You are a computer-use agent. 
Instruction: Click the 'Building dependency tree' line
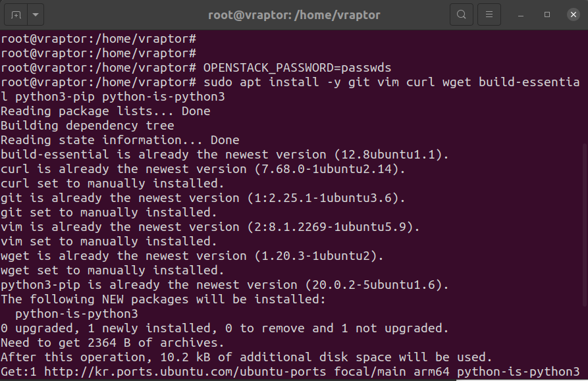(x=88, y=126)
